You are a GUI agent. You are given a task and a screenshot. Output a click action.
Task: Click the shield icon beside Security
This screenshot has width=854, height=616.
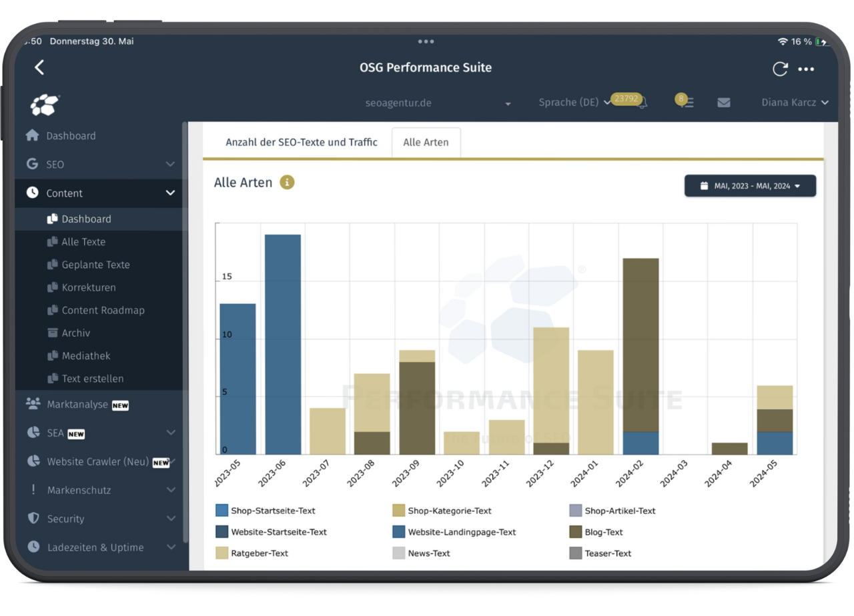(33, 519)
